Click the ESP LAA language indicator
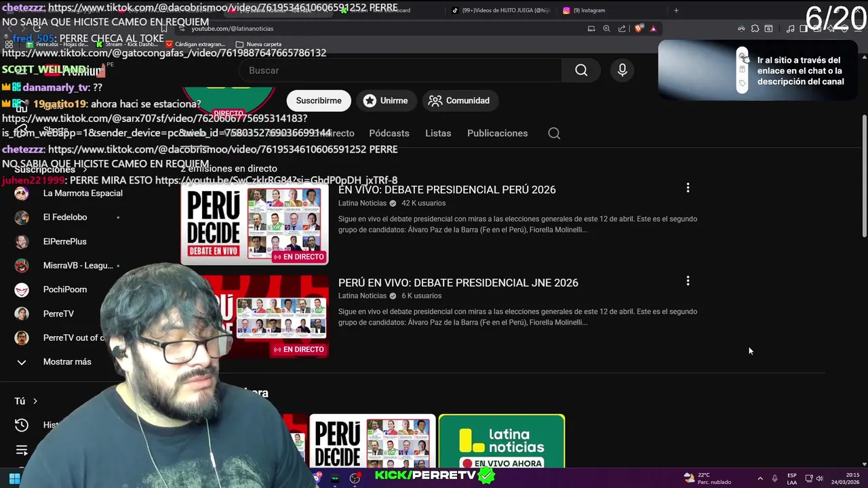The height and width of the screenshot is (488, 868). (x=792, y=479)
